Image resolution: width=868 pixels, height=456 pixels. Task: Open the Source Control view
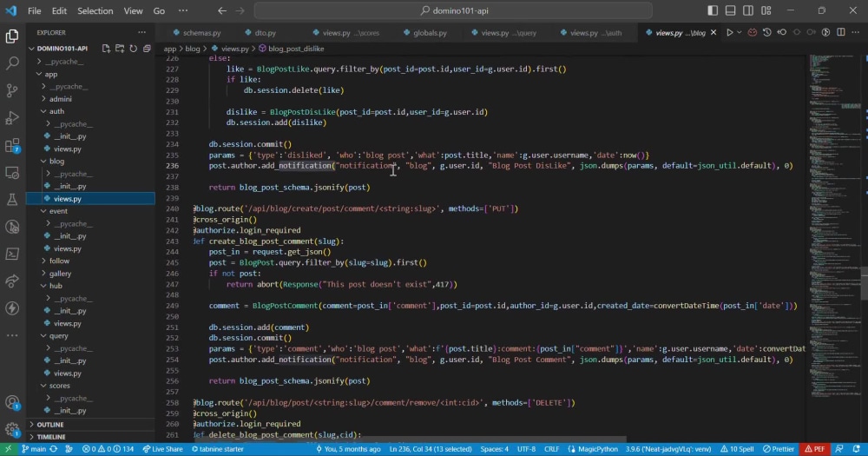coord(12,90)
